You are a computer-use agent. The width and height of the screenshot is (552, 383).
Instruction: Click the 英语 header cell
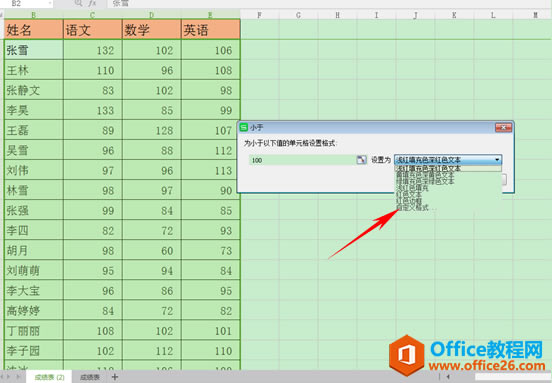click(x=211, y=30)
